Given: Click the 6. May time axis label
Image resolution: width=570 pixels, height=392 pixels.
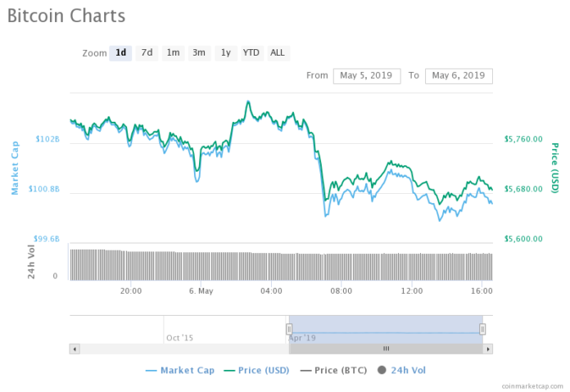Looking at the screenshot, I should click(201, 291).
